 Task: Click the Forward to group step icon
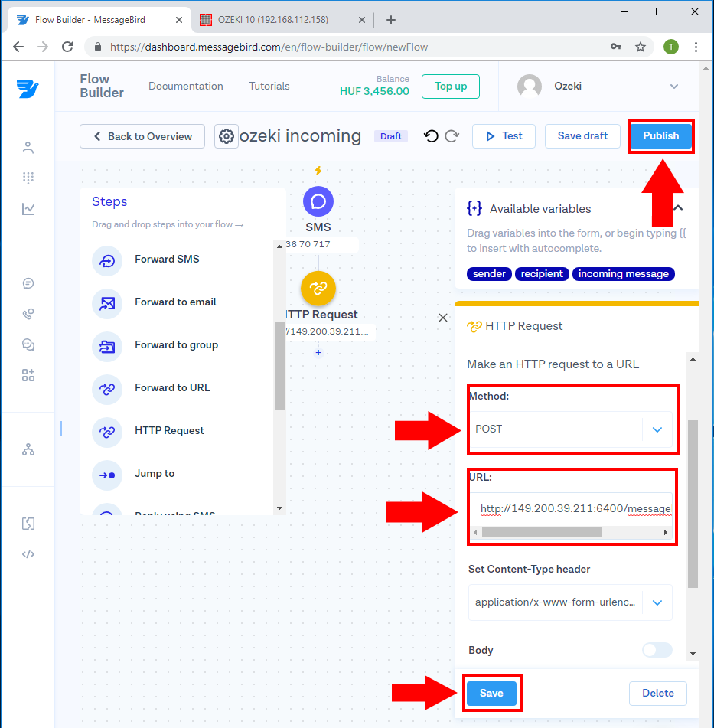(107, 345)
